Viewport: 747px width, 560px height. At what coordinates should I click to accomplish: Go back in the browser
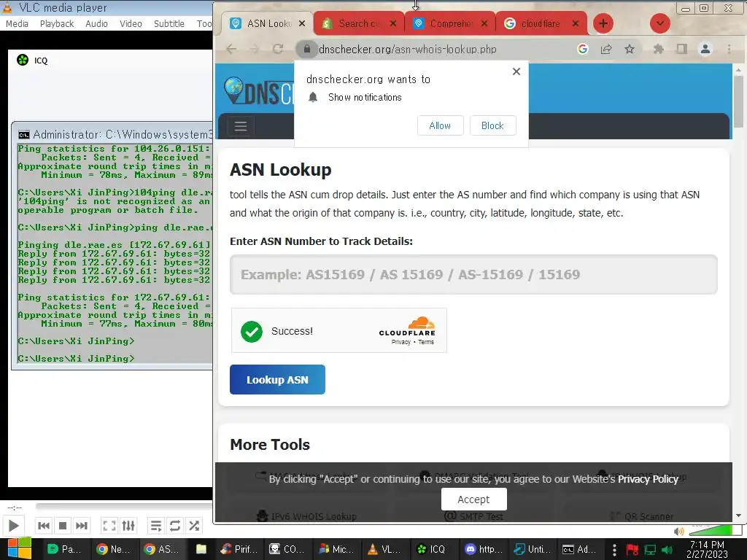click(x=231, y=49)
